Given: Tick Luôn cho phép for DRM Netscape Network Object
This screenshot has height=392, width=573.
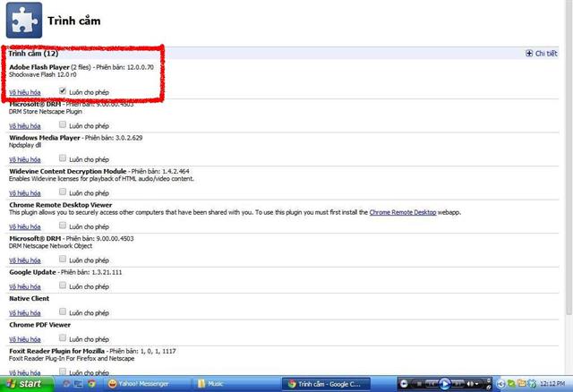Looking at the screenshot, I should (63, 259).
